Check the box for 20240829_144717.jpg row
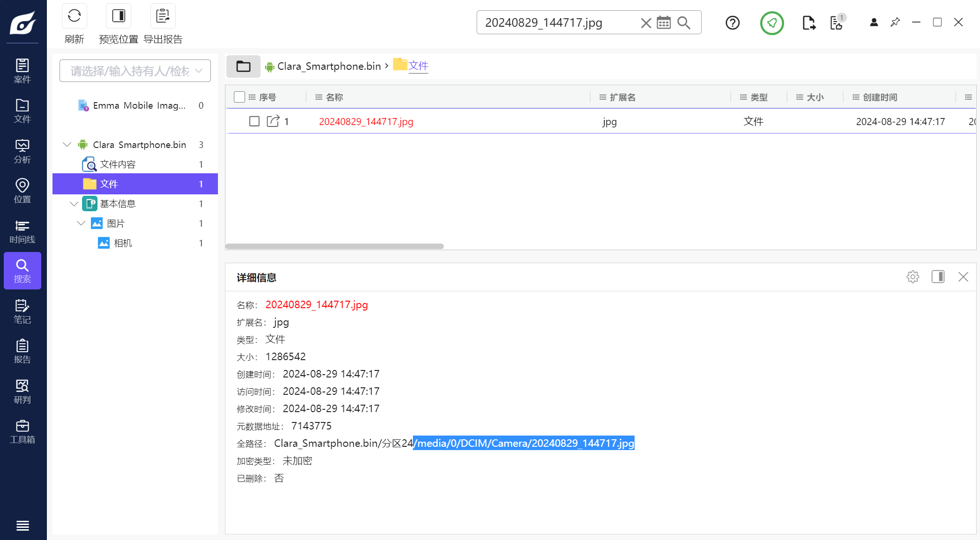Image resolution: width=980 pixels, height=540 pixels. click(254, 121)
